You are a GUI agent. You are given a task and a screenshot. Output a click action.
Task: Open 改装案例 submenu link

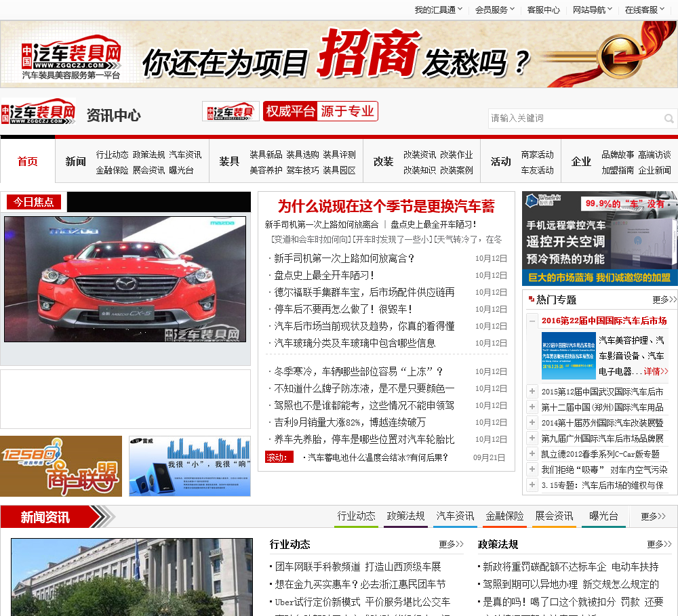click(x=456, y=170)
